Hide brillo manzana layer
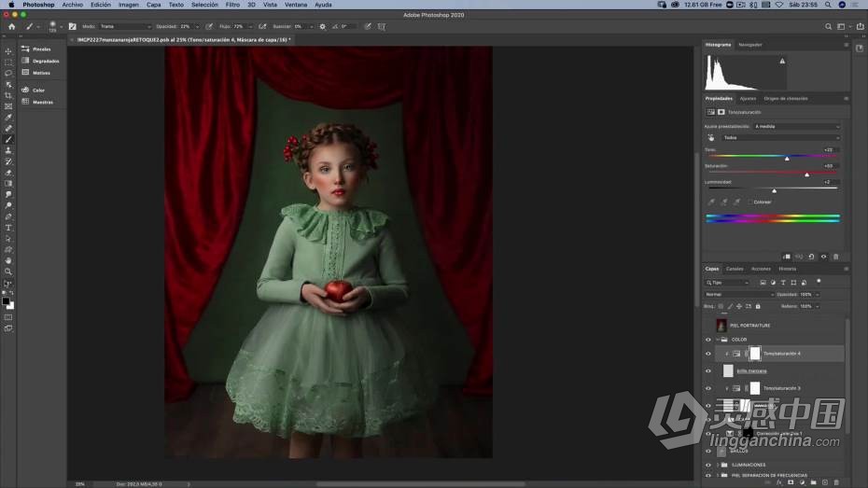Screen dimensions: 868x488 click(x=708, y=370)
